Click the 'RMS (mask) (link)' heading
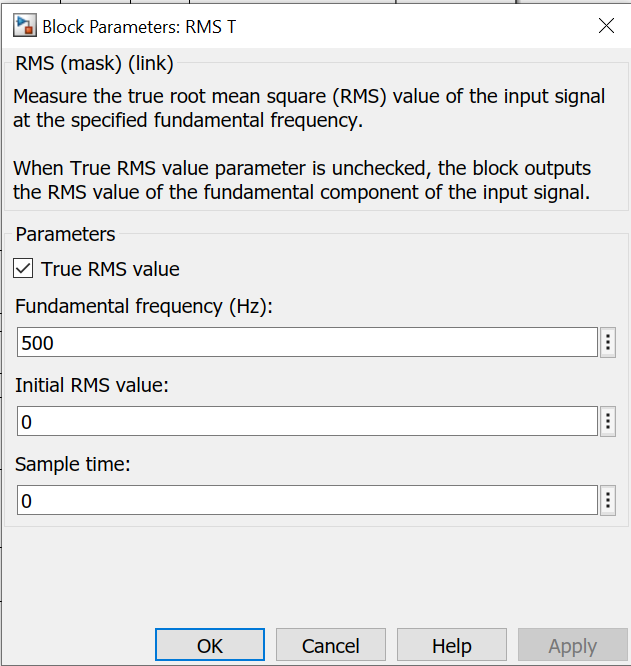The height and width of the screenshot is (666, 631). point(94,64)
